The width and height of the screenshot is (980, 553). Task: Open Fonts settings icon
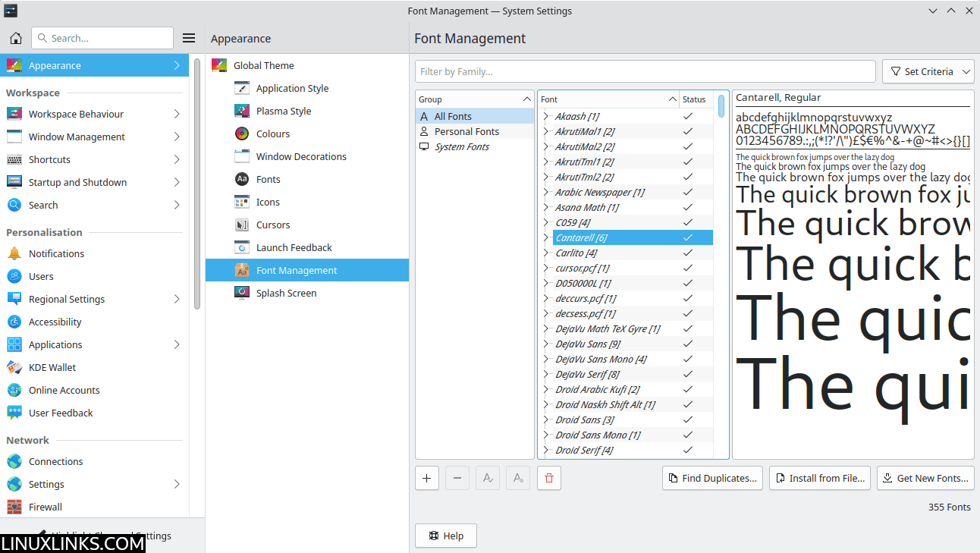tap(242, 179)
